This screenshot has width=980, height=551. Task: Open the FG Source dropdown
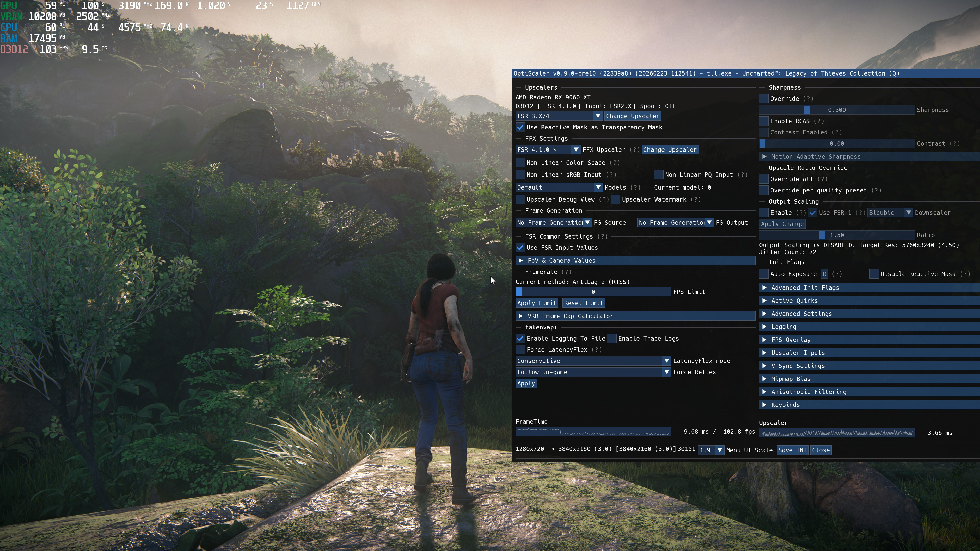pos(554,223)
